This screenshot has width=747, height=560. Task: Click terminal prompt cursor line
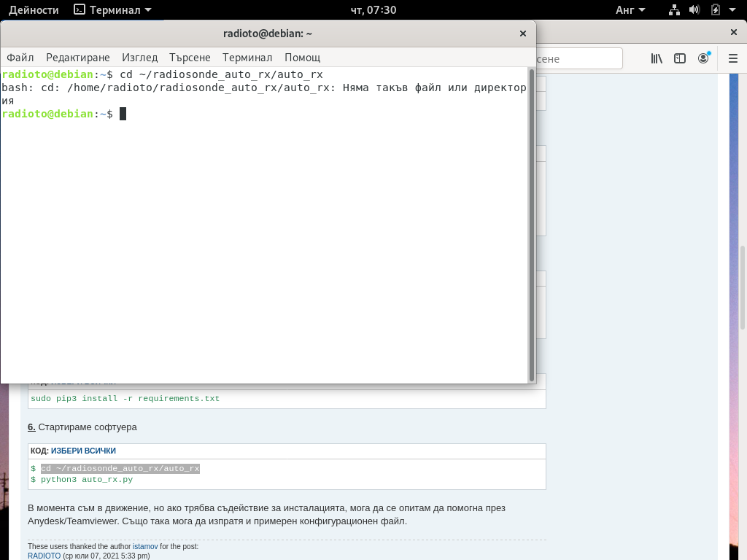[64, 114]
